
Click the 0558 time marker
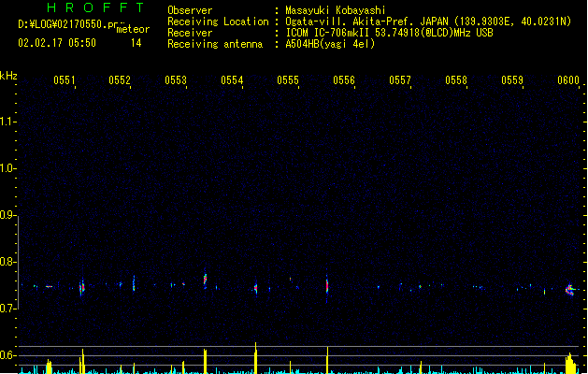(456, 80)
